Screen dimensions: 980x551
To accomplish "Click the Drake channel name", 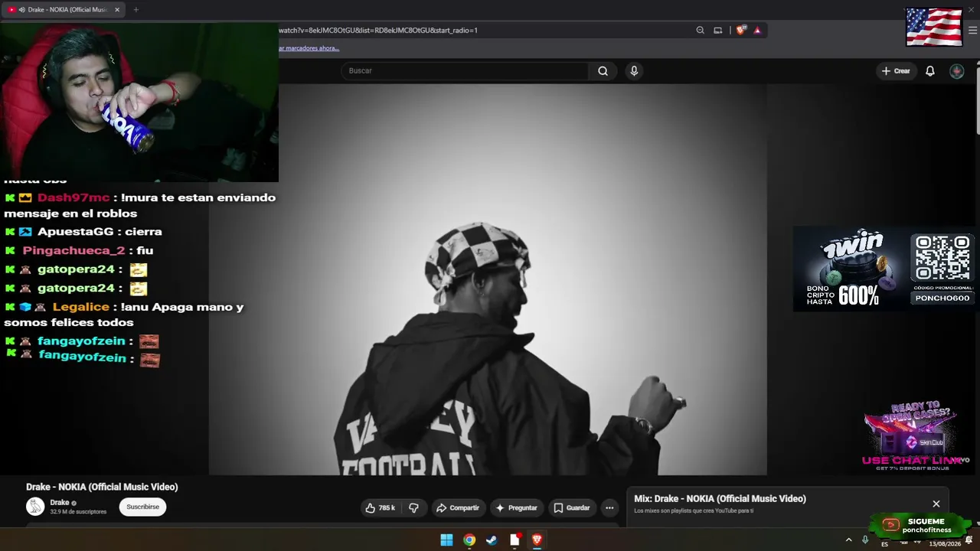I will tap(60, 503).
